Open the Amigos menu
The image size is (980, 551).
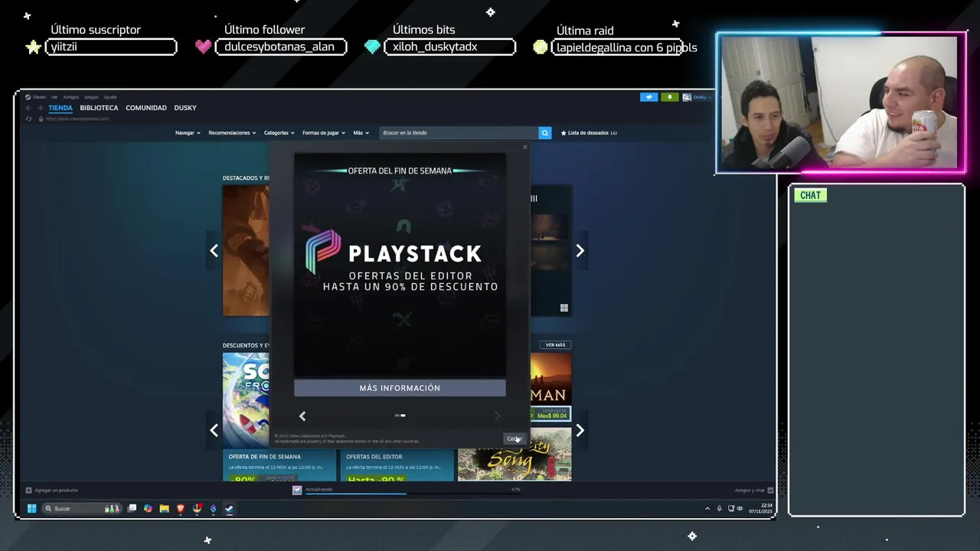pyautogui.click(x=71, y=97)
